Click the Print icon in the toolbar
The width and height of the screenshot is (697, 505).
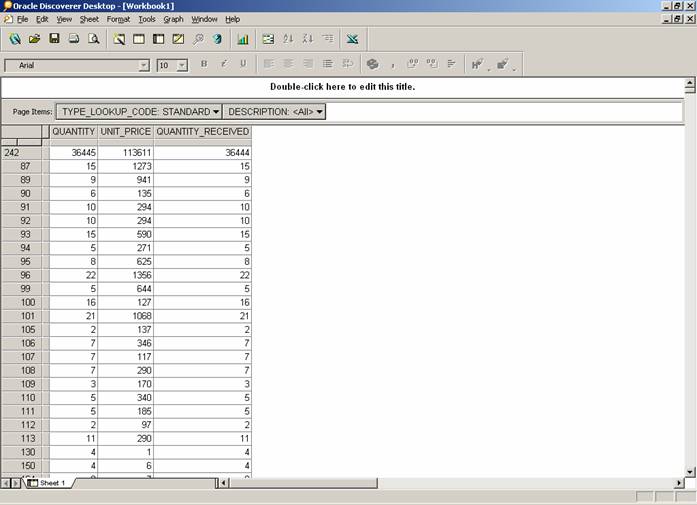click(x=74, y=40)
